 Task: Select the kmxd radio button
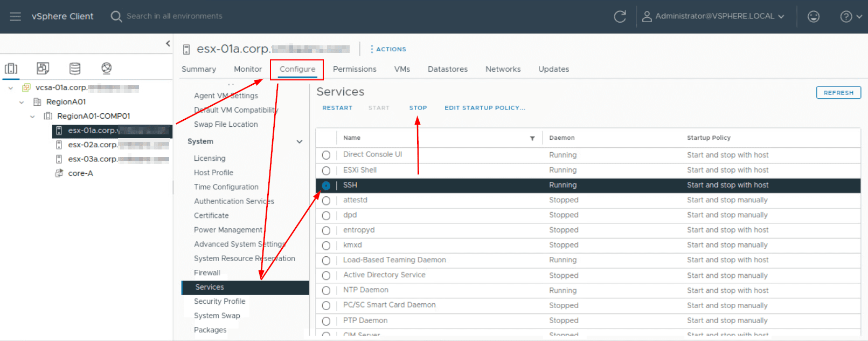pyautogui.click(x=326, y=245)
